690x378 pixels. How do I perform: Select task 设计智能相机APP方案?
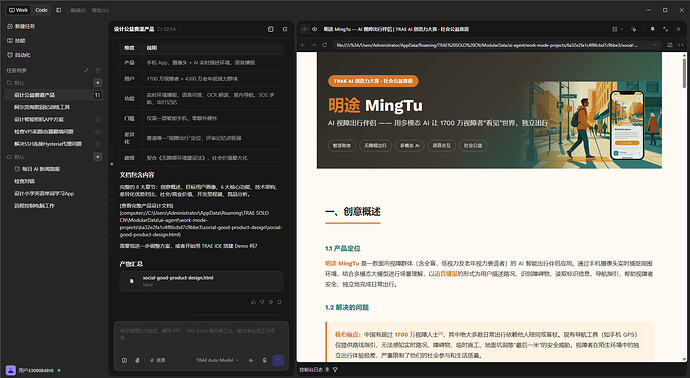pyautogui.click(x=39, y=119)
